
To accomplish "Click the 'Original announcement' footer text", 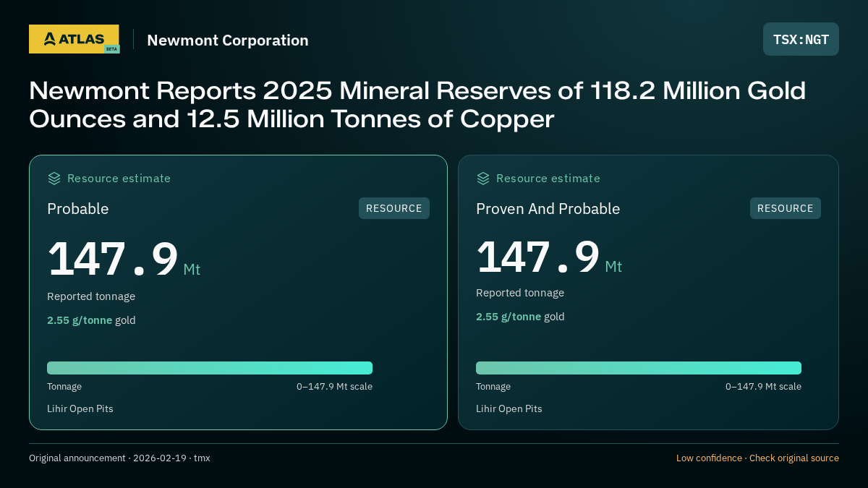I will point(77,458).
